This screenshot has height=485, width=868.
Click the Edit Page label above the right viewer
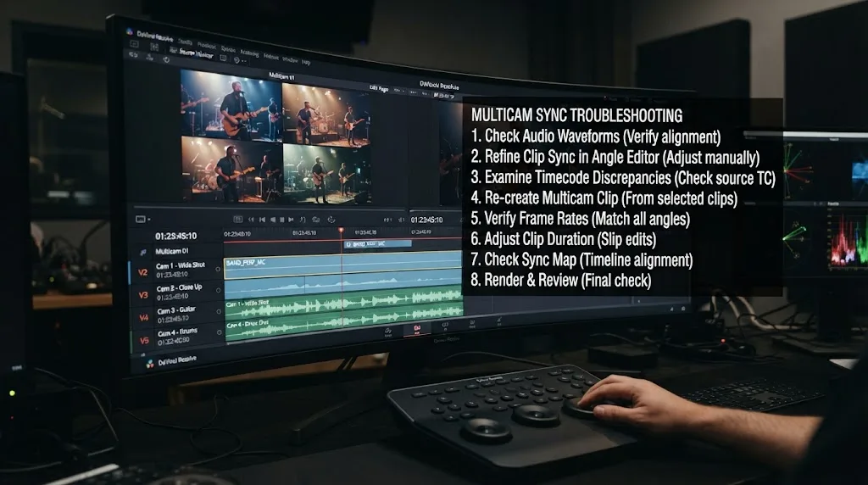(x=379, y=88)
